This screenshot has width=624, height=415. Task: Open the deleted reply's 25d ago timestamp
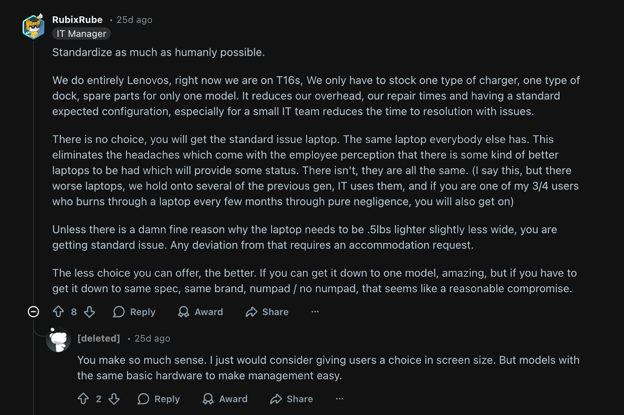(x=152, y=339)
